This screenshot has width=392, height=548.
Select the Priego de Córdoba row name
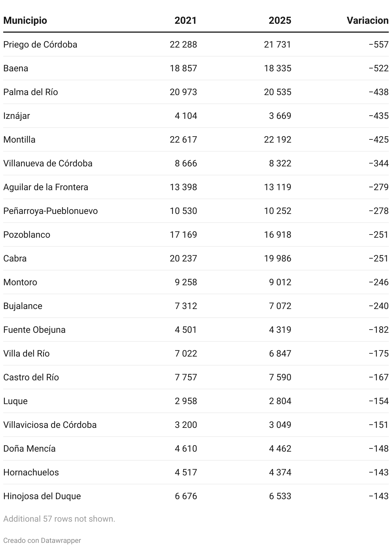40,44
